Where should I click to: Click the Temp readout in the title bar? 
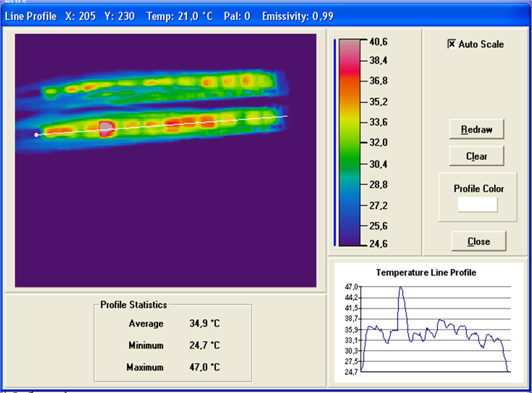coord(179,17)
